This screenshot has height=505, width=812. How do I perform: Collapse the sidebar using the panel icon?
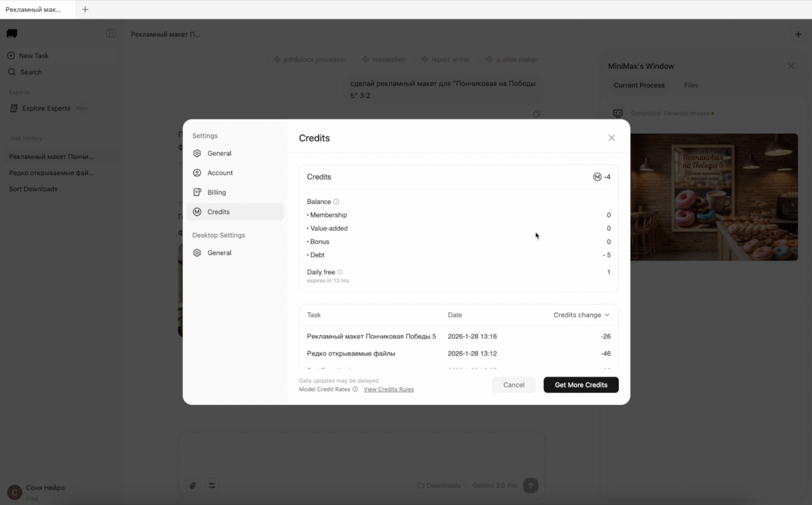coord(111,33)
